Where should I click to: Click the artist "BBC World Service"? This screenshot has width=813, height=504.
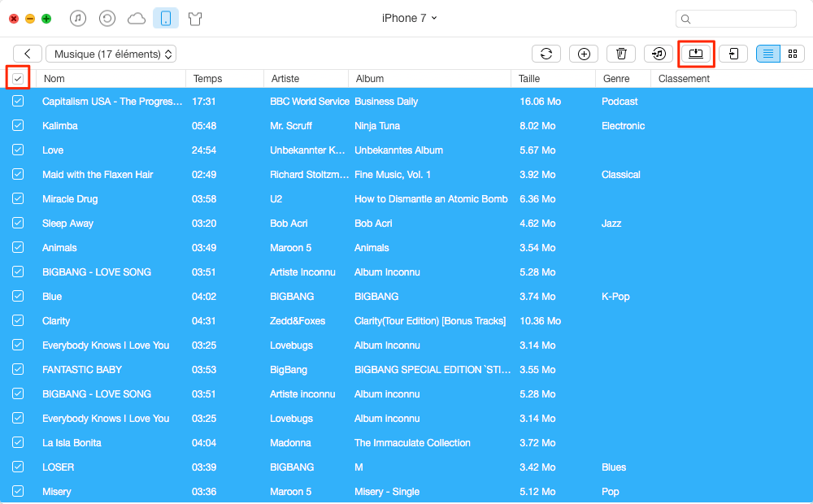pos(310,102)
